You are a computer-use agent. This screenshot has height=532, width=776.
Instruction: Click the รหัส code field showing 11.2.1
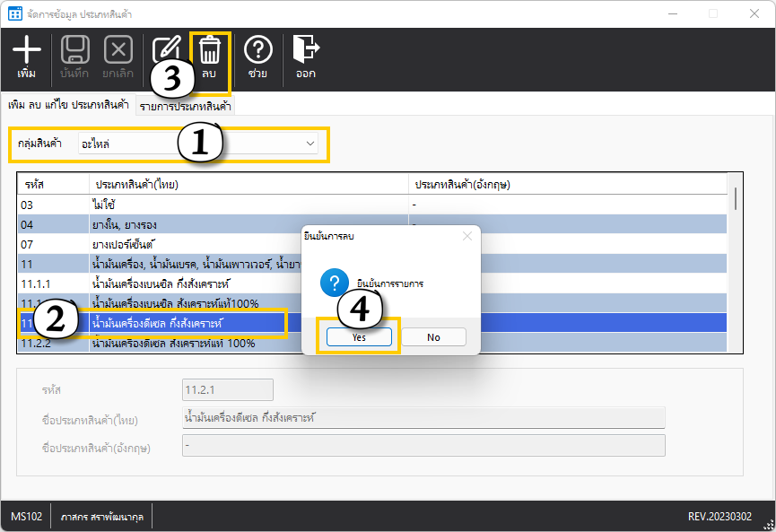228,390
